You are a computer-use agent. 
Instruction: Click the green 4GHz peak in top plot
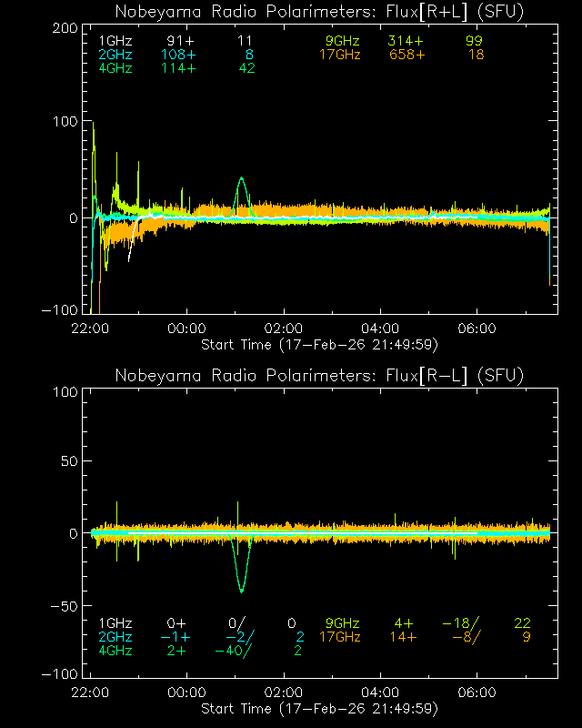coord(241,179)
